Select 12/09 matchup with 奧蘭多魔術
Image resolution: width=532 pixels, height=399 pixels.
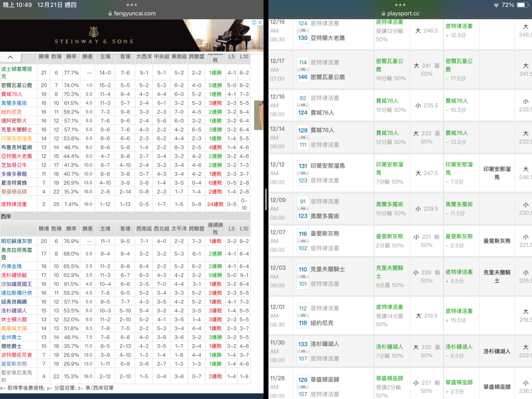pos(333,209)
